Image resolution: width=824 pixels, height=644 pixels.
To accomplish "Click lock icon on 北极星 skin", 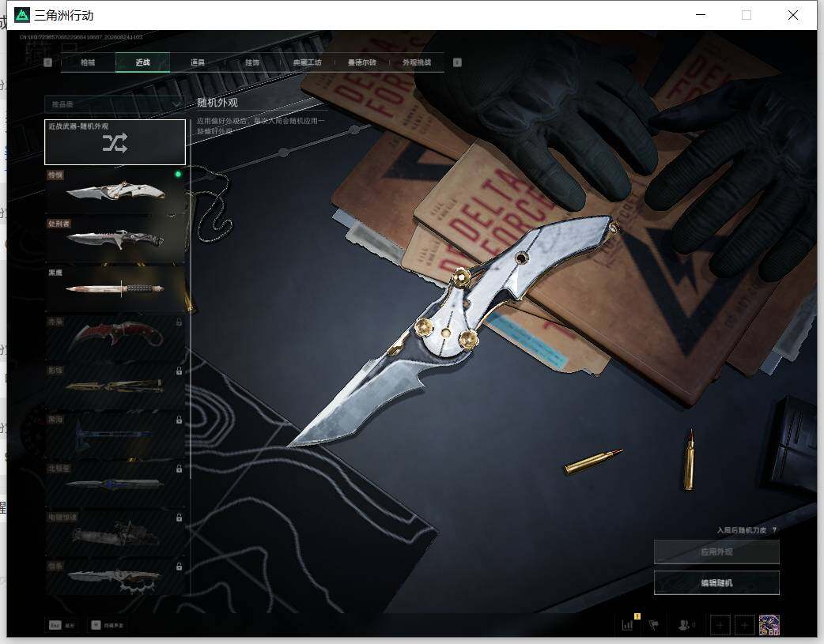I will pos(180,469).
